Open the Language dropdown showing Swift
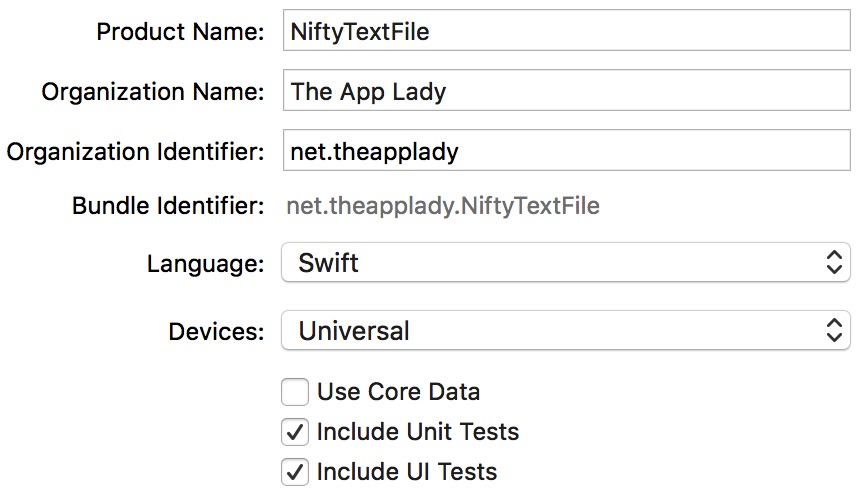Viewport: 859px width, 490px height. click(566, 263)
